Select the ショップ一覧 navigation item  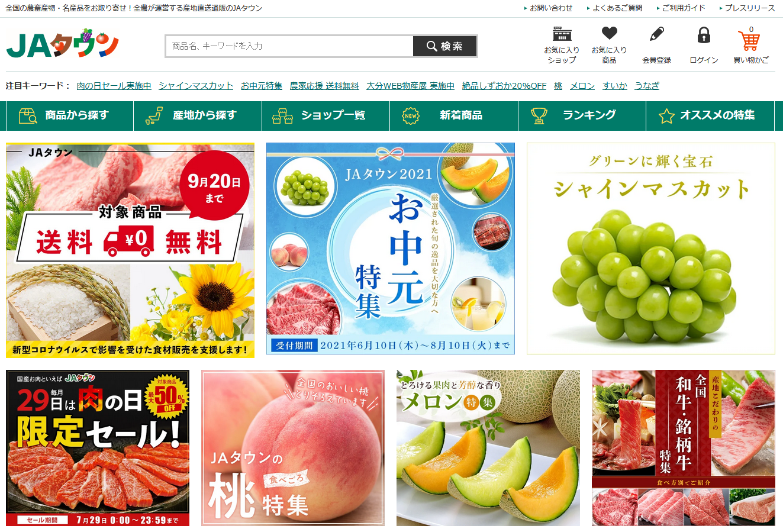(326, 115)
